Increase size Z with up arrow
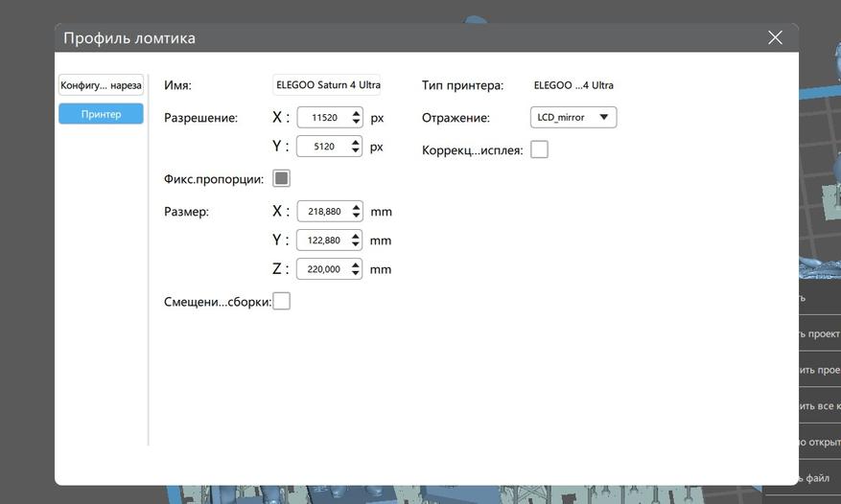The width and height of the screenshot is (841, 504). pyautogui.click(x=357, y=264)
